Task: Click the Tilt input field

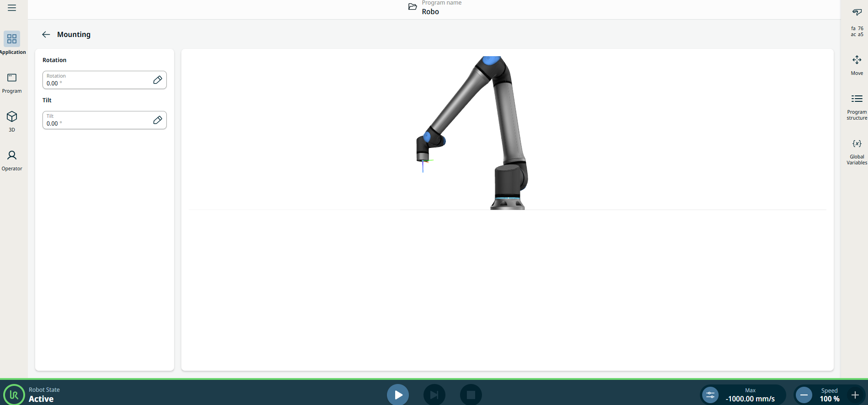Action: tap(96, 120)
